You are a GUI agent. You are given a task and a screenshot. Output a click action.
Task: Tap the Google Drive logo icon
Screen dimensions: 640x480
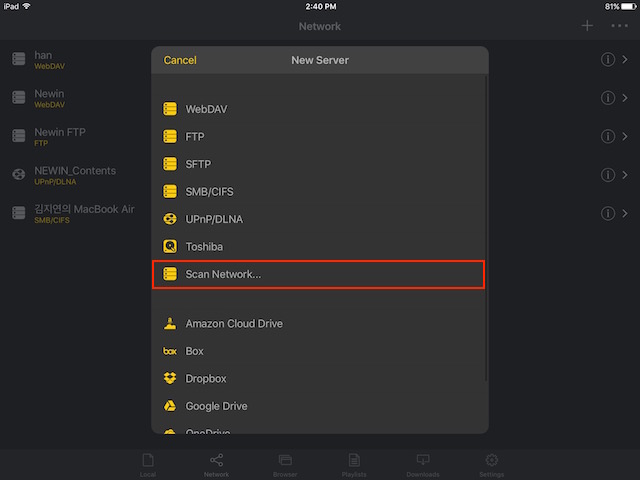170,406
